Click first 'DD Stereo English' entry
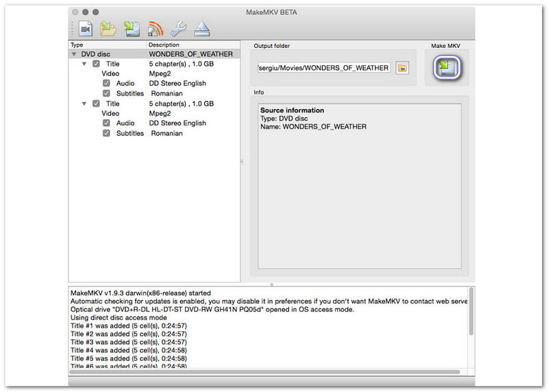The width and height of the screenshot is (548, 392). point(177,84)
